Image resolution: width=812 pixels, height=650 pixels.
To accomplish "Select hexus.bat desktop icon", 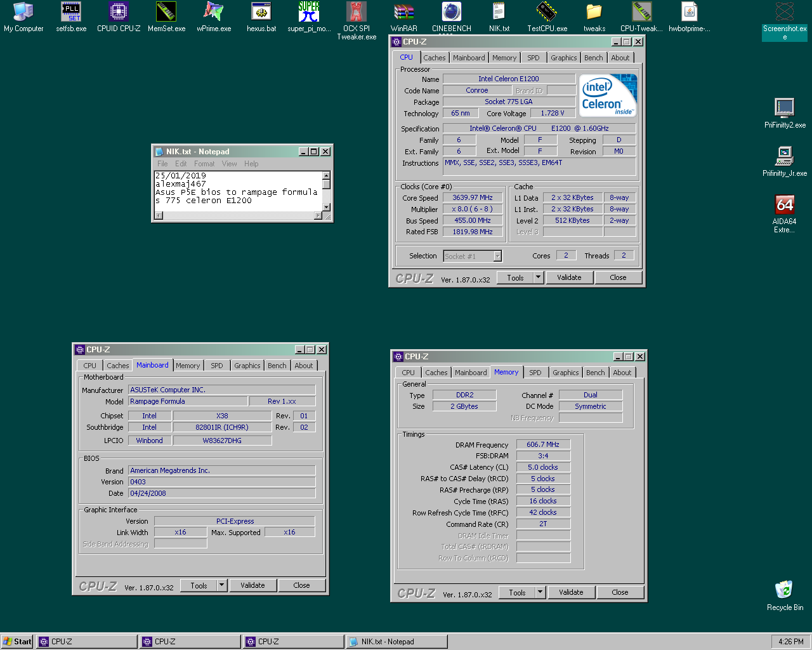I will tap(261, 17).
